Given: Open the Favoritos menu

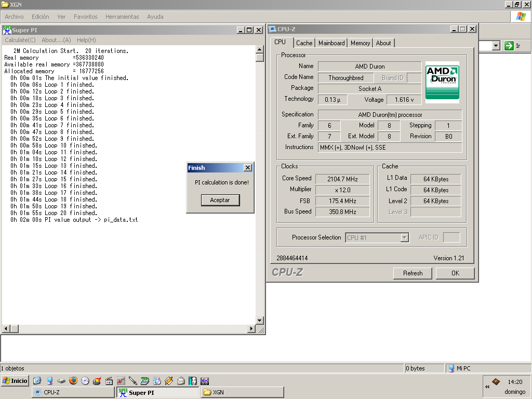Looking at the screenshot, I should pyautogui.click(x=85, y=17).
